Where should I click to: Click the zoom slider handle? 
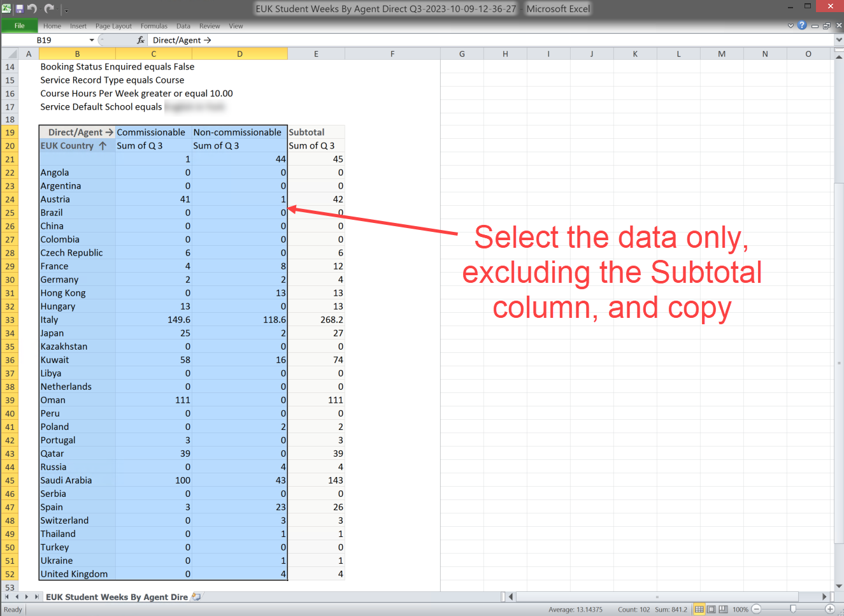(793, 610)
